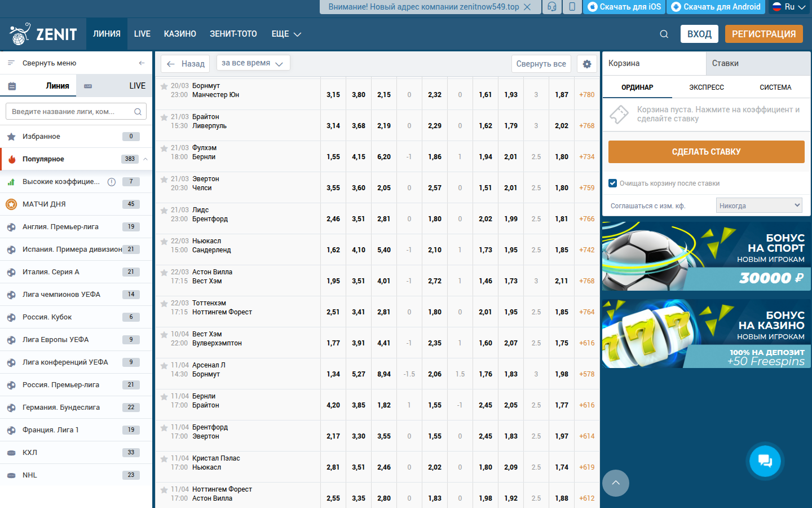This screenshot has height=508, width=812.
Task: Open the за все время period dropdown
Action: [253, 63]
